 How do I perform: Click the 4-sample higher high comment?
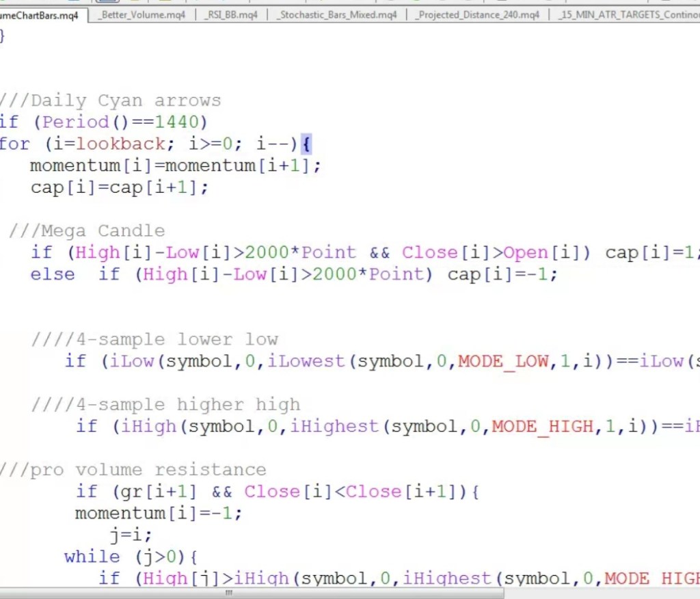coord(165,405)
